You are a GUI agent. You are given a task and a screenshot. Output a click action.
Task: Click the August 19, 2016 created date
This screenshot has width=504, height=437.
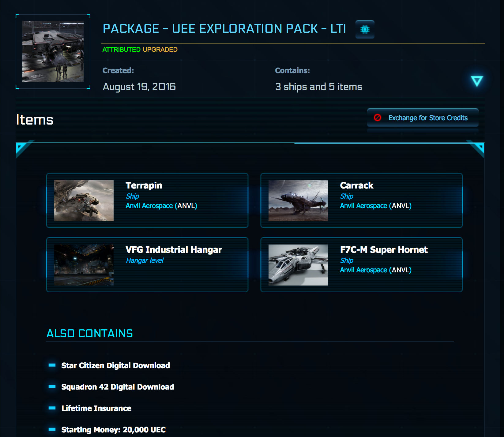tap(139, 87)
